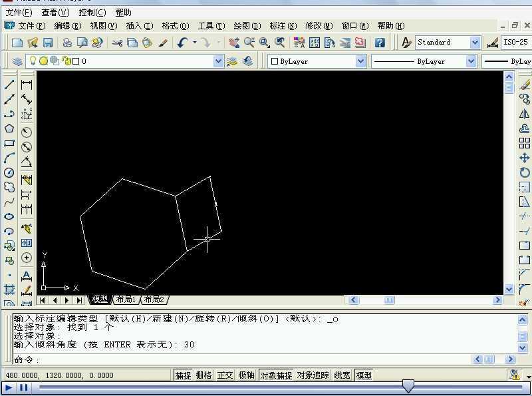Click the Cut scissors icon

click(x=117, y=43)
